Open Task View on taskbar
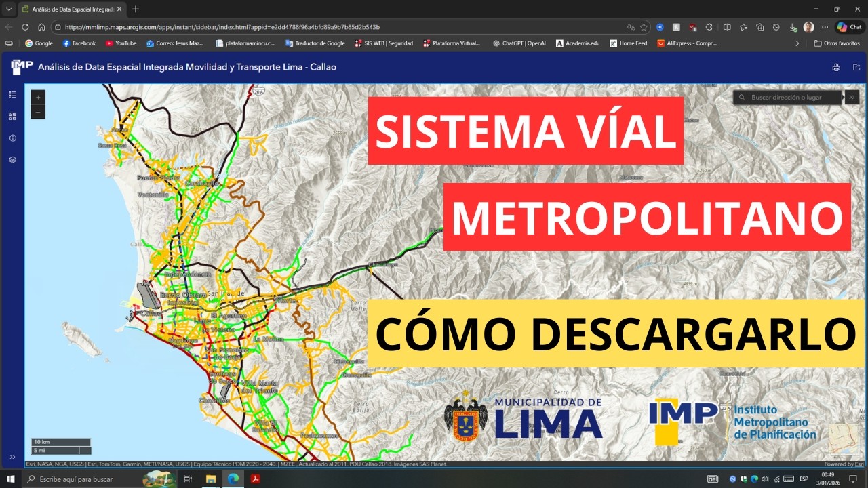Image resolution: width=868 pixels, height=488 pixels. tap(189, 479)
